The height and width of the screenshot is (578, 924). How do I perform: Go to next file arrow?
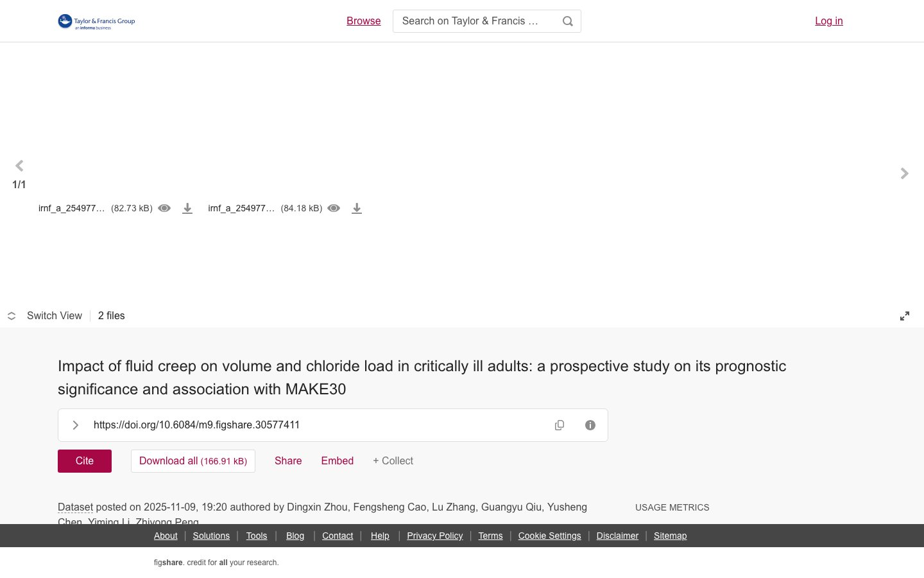click(x=904, y=173)
